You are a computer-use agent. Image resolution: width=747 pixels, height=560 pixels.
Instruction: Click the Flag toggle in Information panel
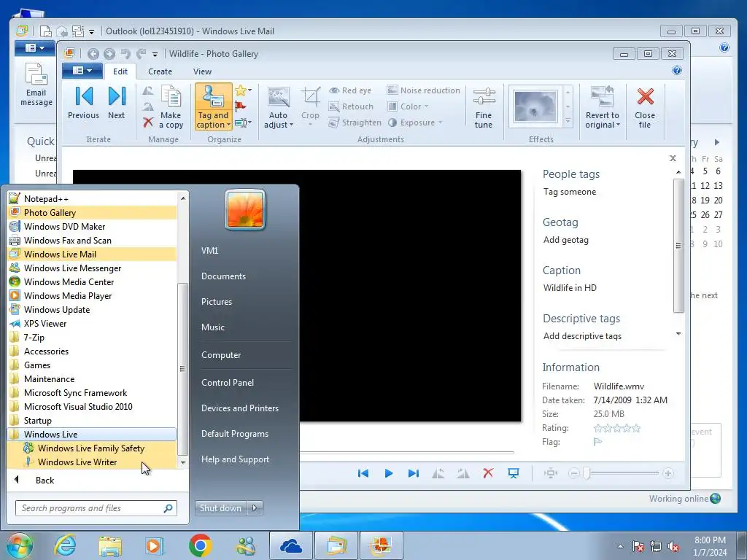tap(597, 442)
